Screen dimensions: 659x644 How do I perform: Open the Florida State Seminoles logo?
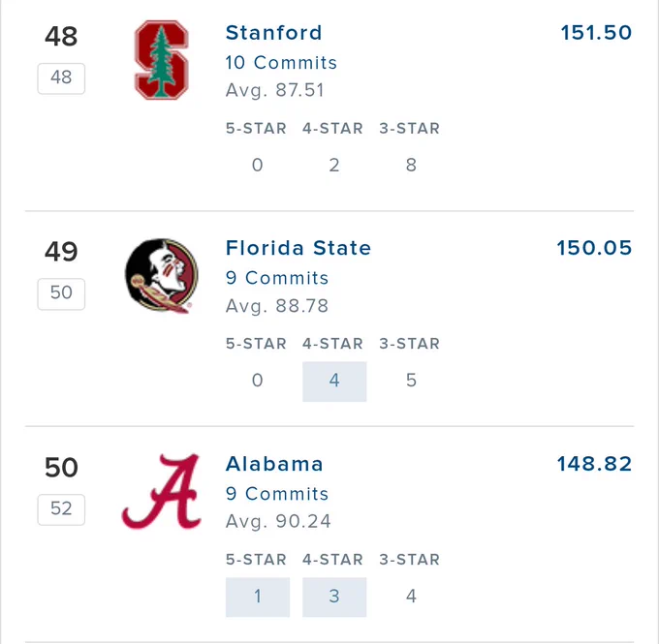(x=162, y=276)
